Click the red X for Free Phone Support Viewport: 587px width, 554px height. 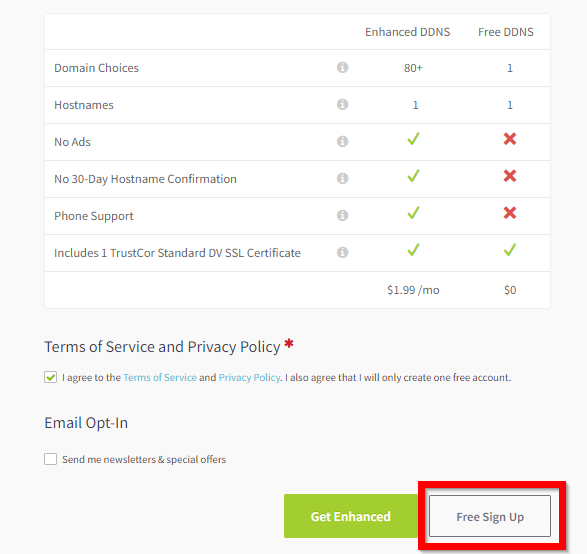(x=510, y=213)
